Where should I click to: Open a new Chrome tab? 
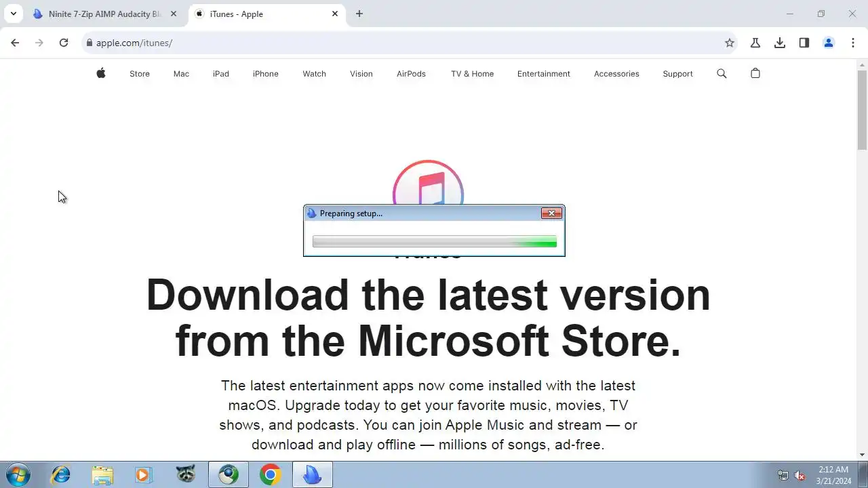pyautogui.click(x=359, y=14)
